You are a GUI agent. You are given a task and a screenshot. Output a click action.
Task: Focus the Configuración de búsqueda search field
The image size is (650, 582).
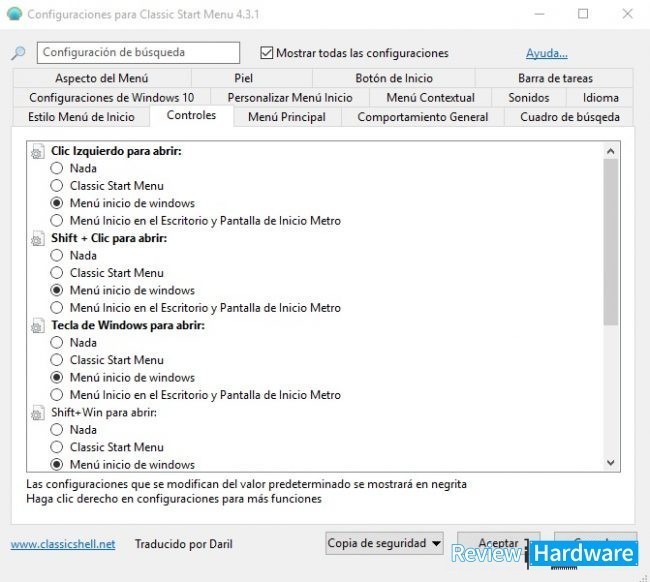point(138,53)
